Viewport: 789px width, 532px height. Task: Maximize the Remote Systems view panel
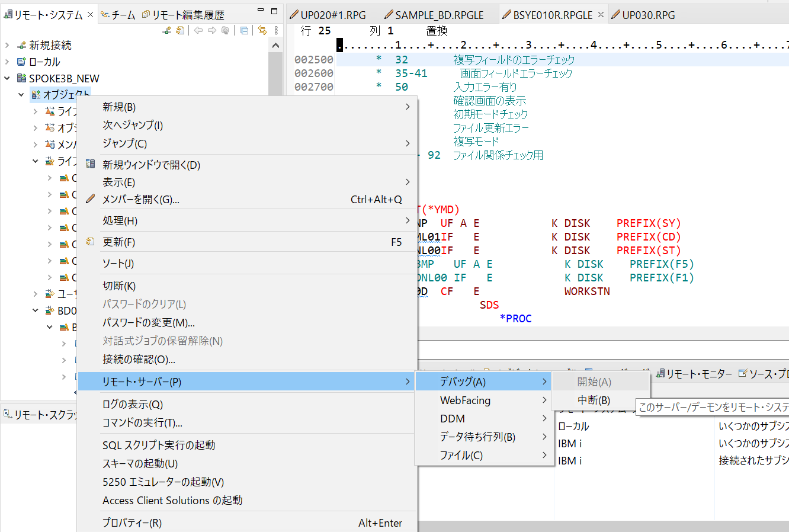274,11
